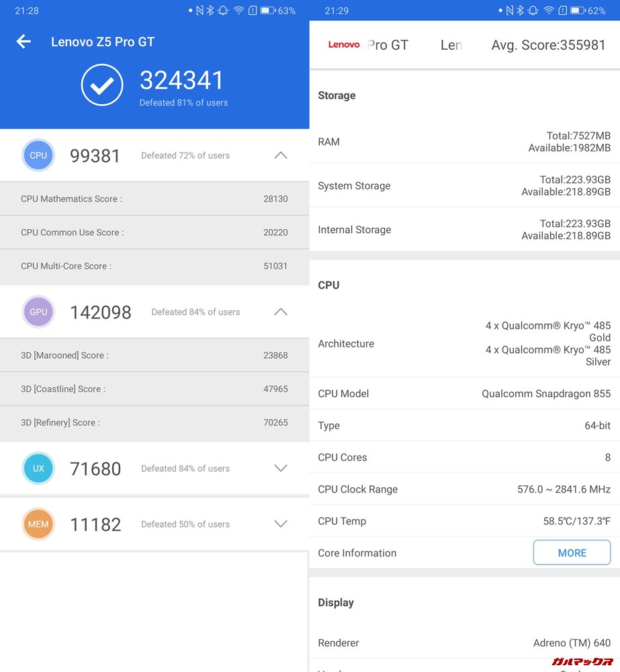Collapse the GPU score section
This screenshot has height=672, width=620.
click(x=280, y=312)
